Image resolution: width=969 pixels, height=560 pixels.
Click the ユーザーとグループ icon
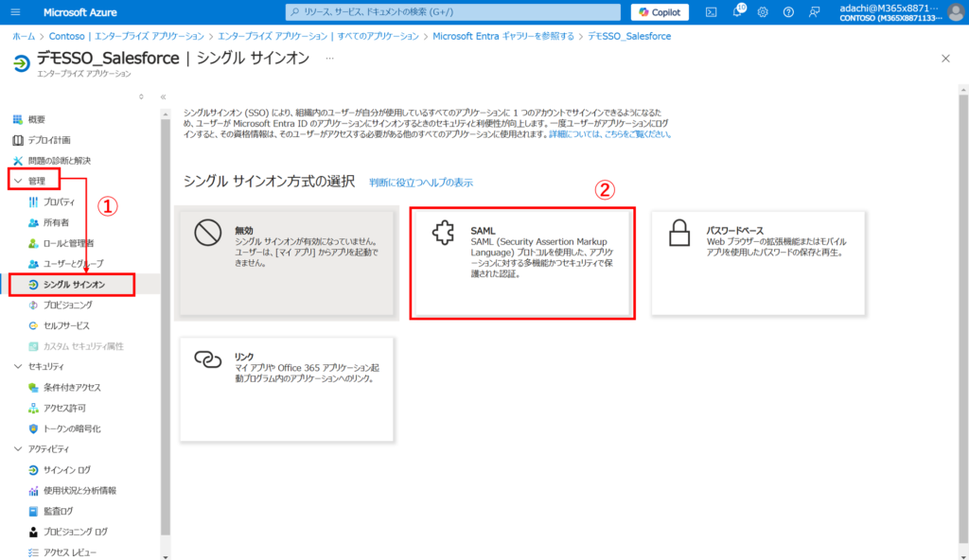tap(33, 264)
